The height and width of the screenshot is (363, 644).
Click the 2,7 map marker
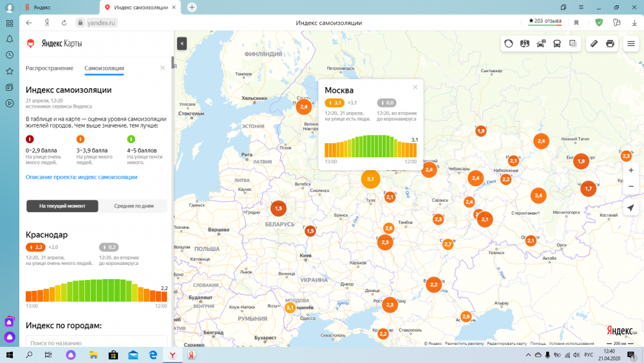coord(448,244)
